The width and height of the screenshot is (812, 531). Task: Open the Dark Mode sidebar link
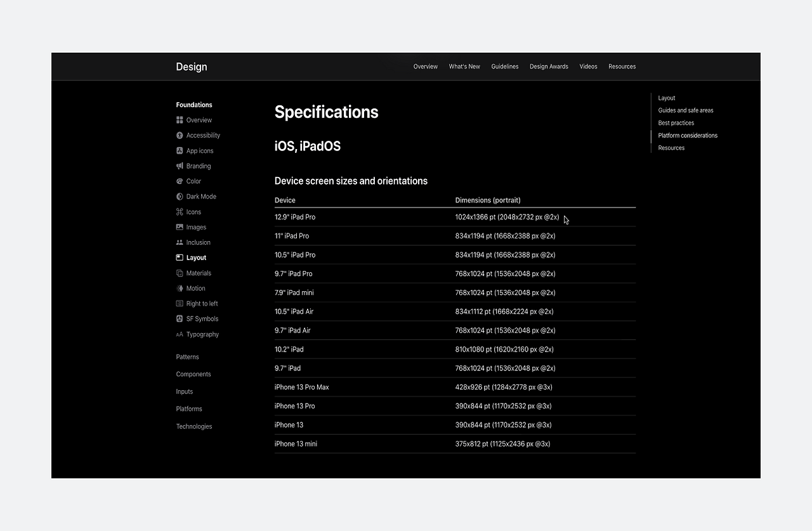(201, 197)
